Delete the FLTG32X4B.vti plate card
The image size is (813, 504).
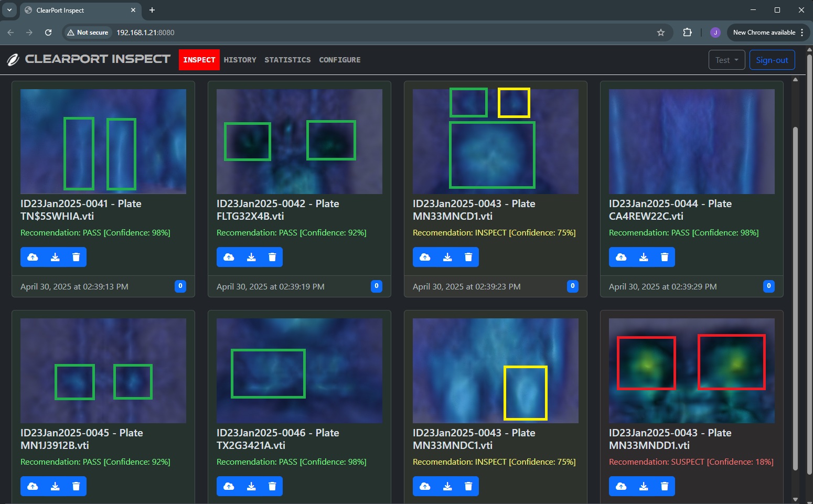(x=272, y=257)
